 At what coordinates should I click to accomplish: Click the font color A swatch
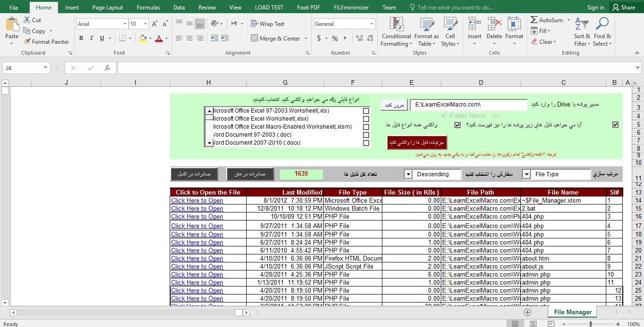158,38
